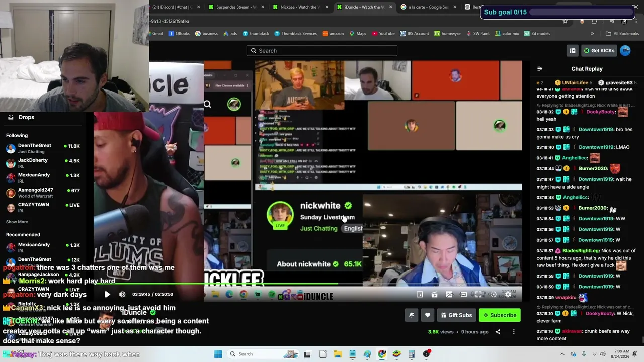Click BladesRightLeg username at 03:18:57
Viewport: 644px width, 362px height.
pyautogui.click(x=581, y=251)
